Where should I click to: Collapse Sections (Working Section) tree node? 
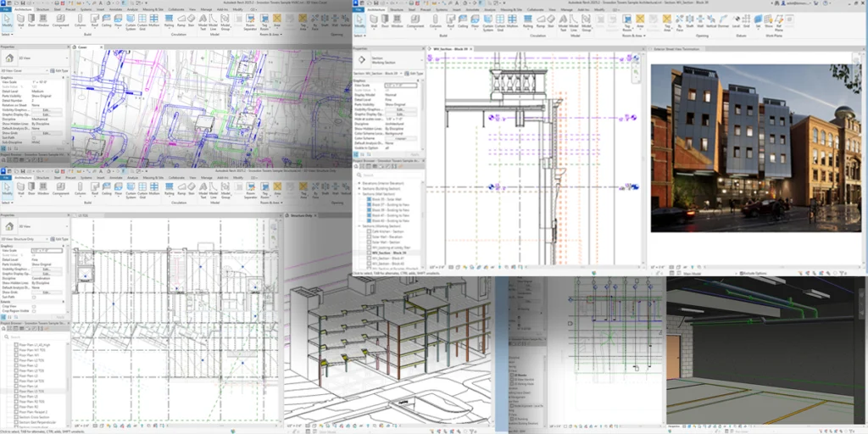(x=359, y=225)
